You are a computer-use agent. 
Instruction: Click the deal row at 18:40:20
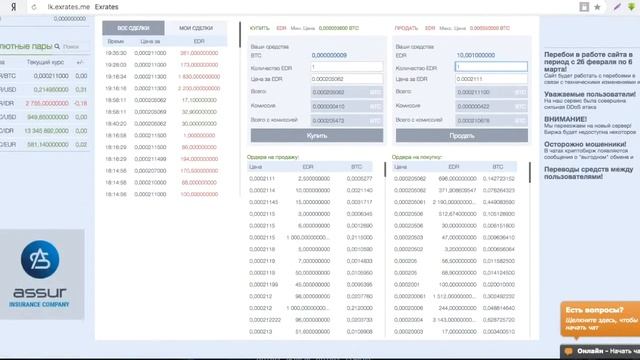point(164,124)
